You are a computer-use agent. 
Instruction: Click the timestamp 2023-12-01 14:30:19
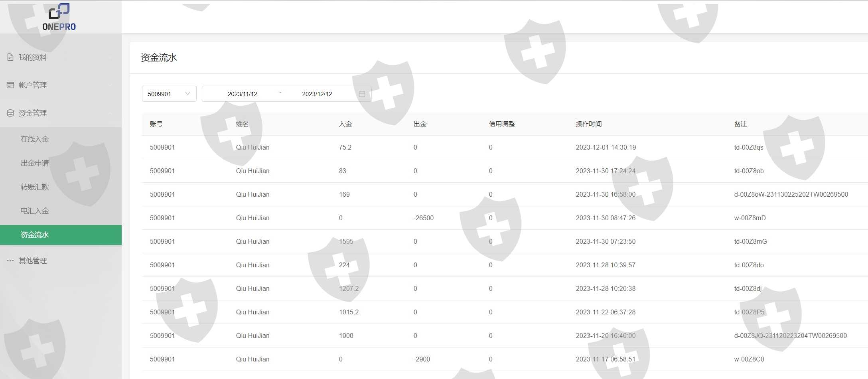[606, 147]
